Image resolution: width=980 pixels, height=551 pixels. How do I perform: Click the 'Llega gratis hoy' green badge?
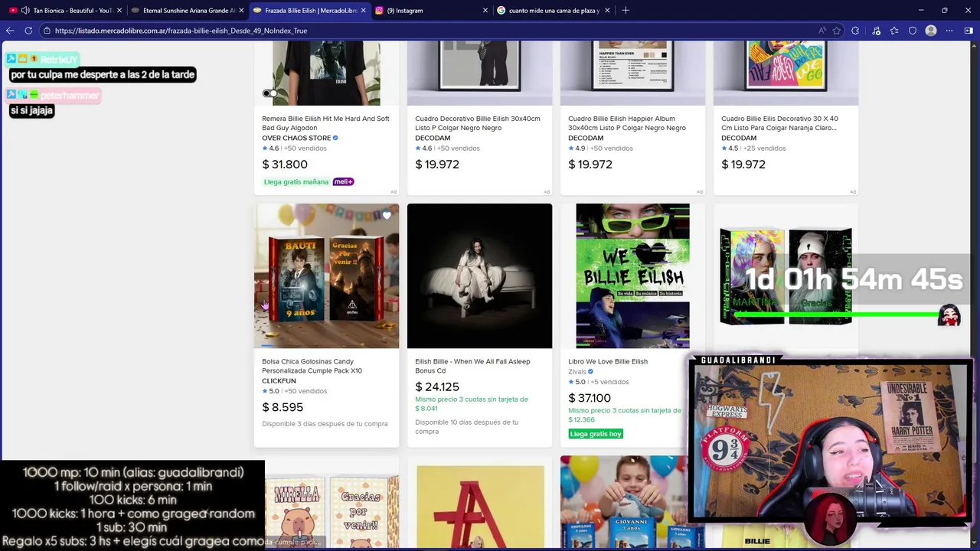click(x=596, y=434)
